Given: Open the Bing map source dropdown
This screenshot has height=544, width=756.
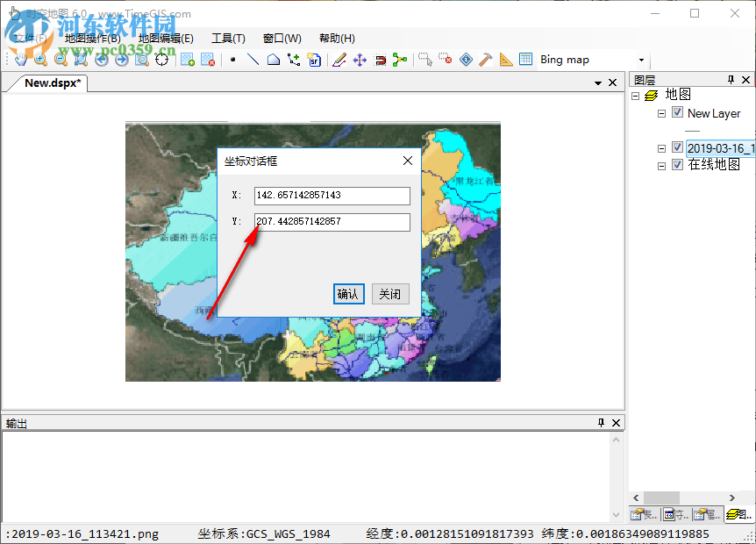Looking at the screenshot, I should 642,59.
